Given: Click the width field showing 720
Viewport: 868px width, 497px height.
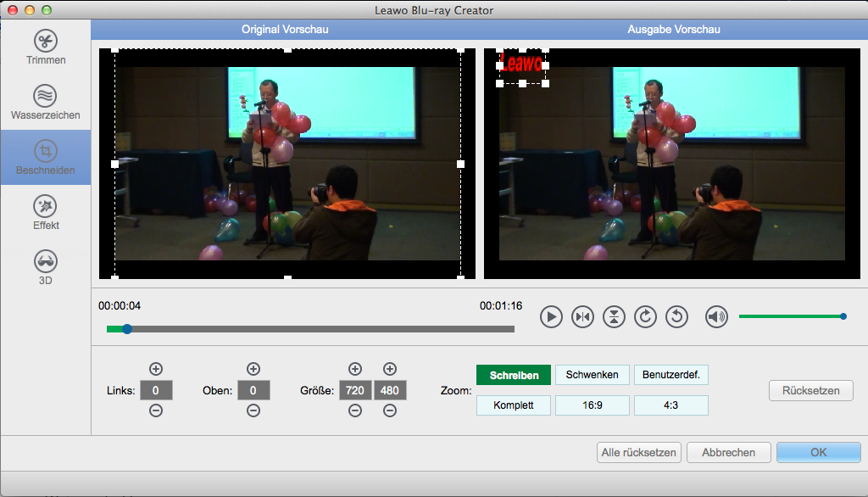Looking at the screenshot, I should (x=355, y=390).
